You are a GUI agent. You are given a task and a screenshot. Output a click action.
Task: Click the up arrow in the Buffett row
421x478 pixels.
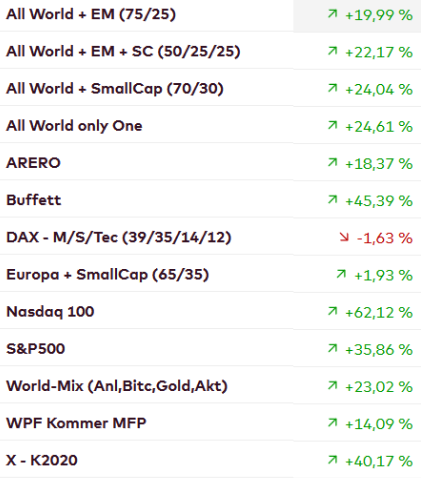pos(332,199)
